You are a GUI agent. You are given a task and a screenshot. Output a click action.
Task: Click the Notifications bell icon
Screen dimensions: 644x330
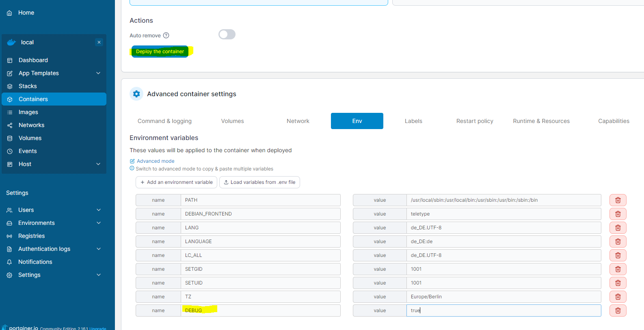[9, 262]
